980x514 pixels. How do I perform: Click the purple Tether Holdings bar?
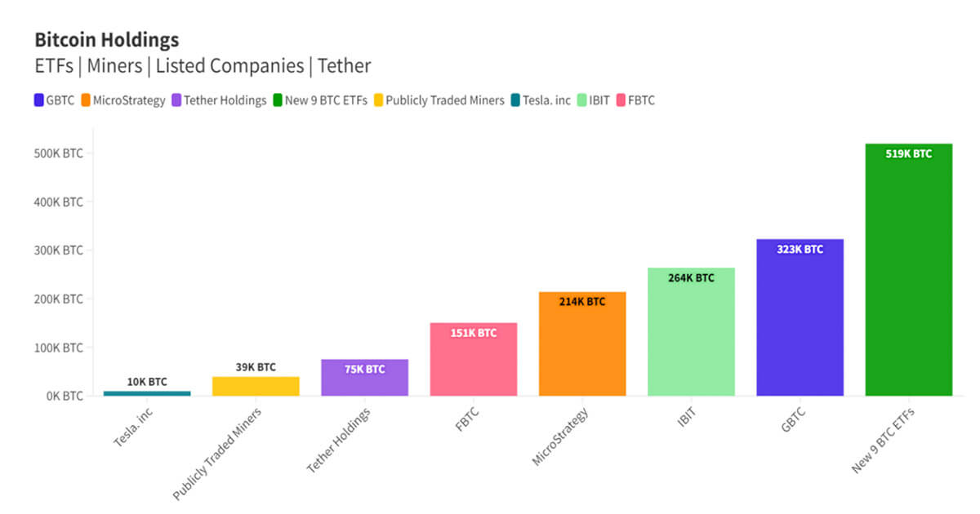point(364,379)
